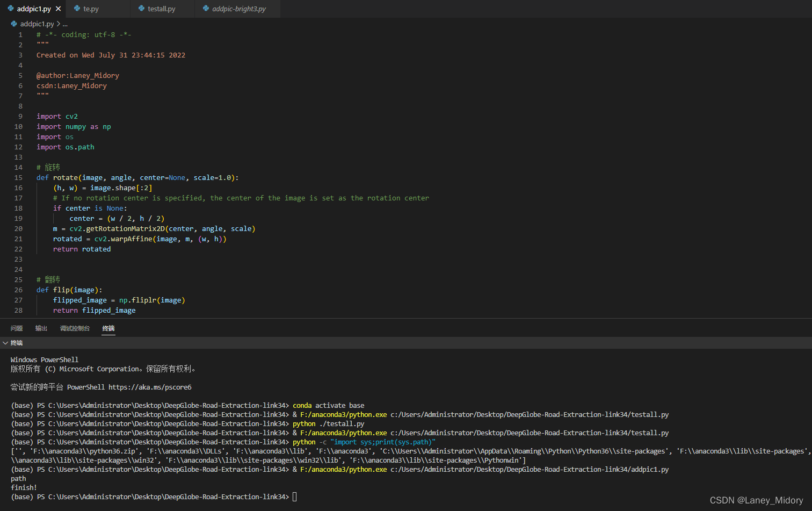Click the addpic1.py path in last terminal command
Screen dimensions: 812x511
pos(530,469)
